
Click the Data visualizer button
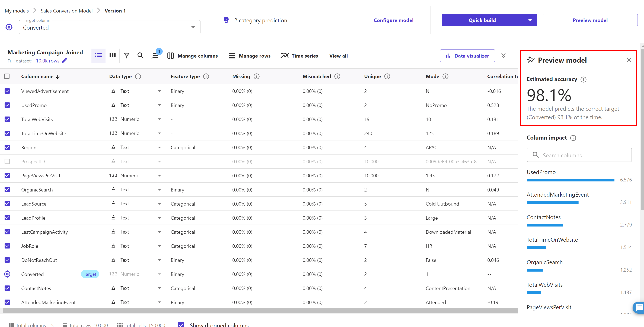coord(467,56)
